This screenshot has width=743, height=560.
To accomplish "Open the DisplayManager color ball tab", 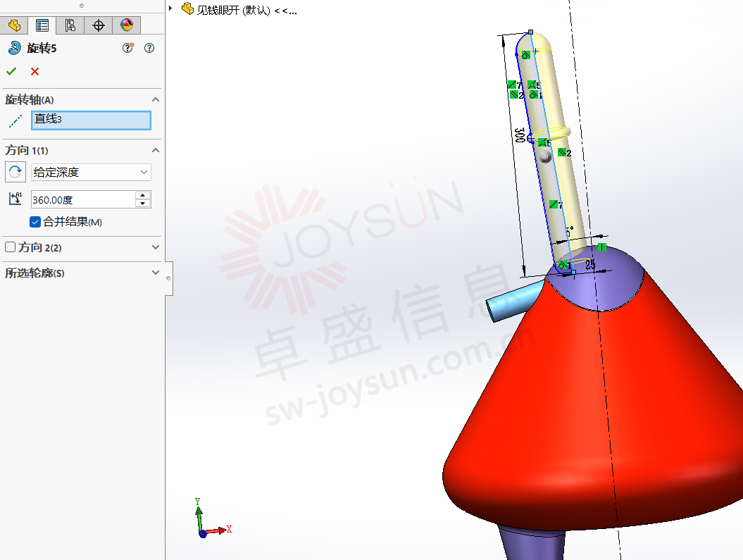I will (x=127, y=25).
